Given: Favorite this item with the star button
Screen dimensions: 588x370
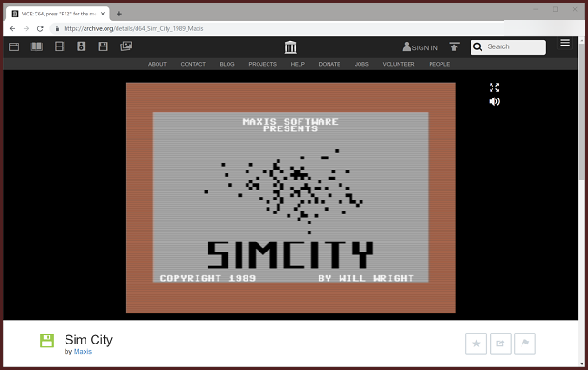Looking at the screenshot, I should click(x=476, y=343).
